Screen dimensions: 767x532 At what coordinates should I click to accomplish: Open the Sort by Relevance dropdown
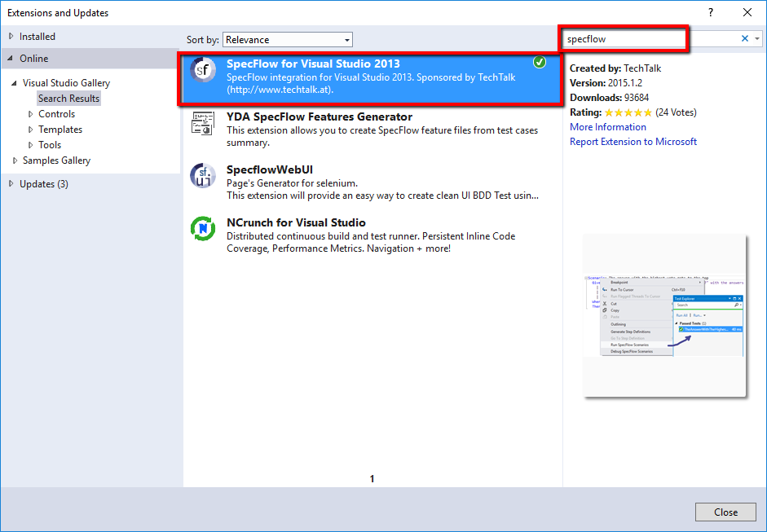(347, 39)
